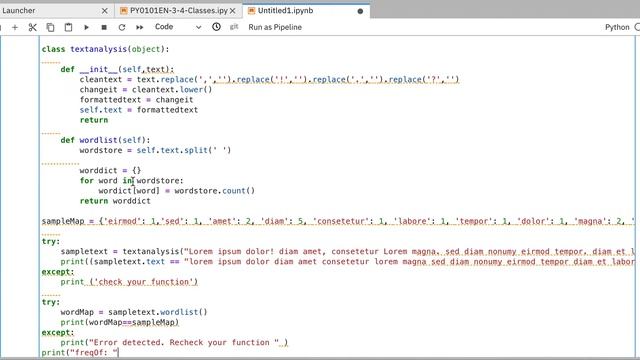Open the cell type Code dropdown
Screen dimensions: 640x360
click(x=178, y=27)
